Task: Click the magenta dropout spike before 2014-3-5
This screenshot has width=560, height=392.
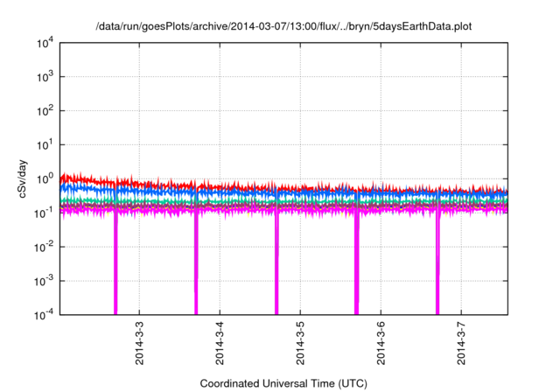Action: coord(276,264)
